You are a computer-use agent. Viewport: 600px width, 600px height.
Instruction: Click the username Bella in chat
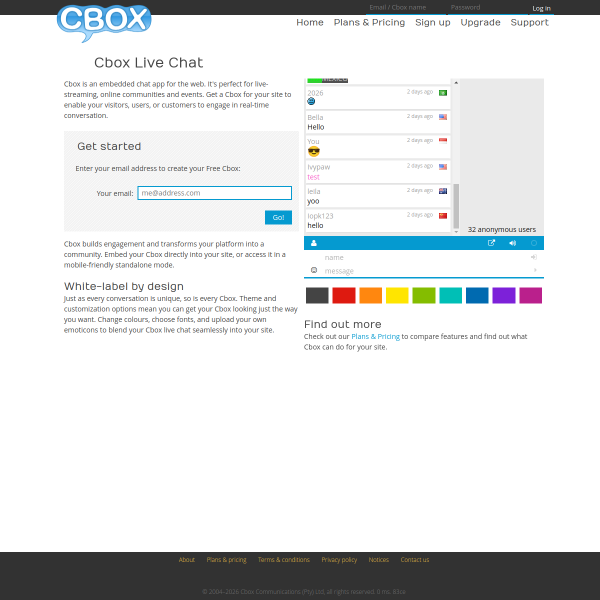click(x=315, y=117)
